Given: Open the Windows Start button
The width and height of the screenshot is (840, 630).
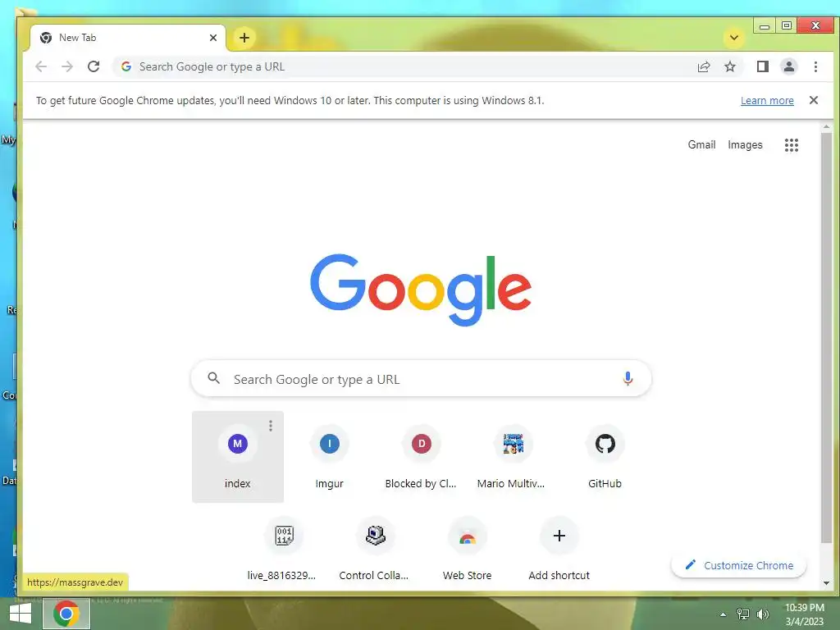Looking at the screenshot, I should click(21, 614).
